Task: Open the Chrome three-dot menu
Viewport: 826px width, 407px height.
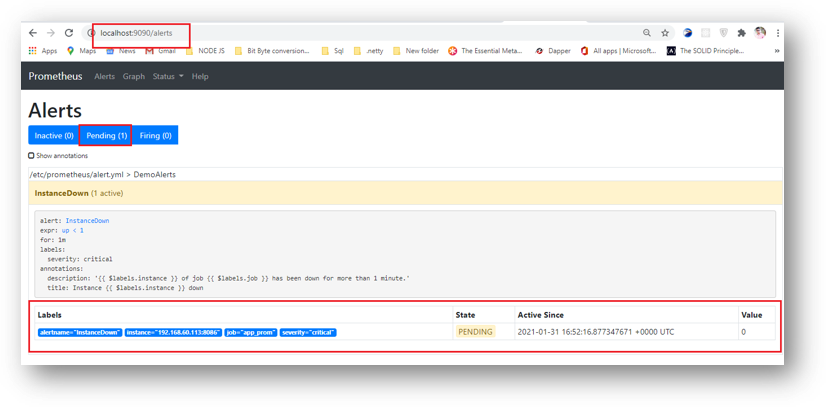Action: coord(778,33)
